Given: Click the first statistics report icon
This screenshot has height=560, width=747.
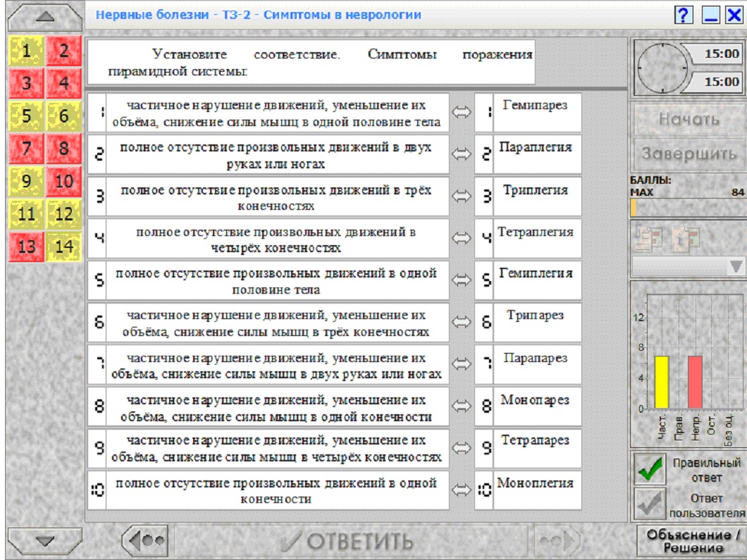Looking at the screenshot, I should pyautogui.click(x=648, y=237).
